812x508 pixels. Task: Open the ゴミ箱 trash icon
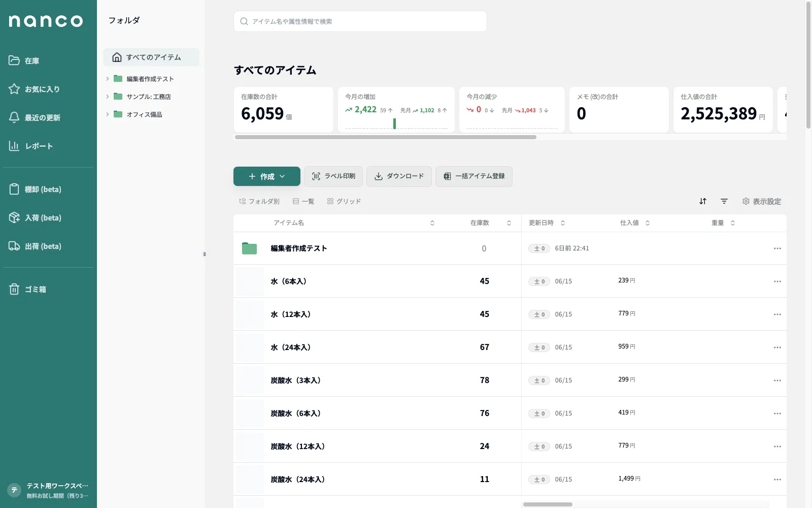pos(14,289)
